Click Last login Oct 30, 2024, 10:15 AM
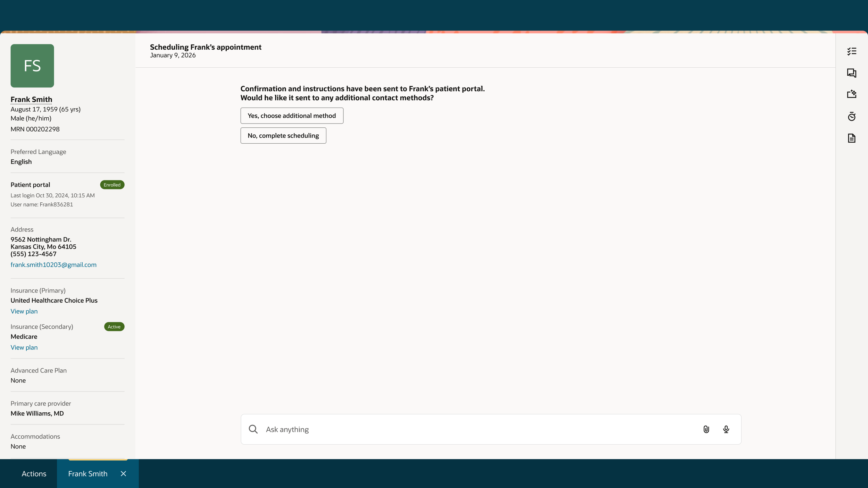This screenshot has width=868, height=488. point(52,195)
